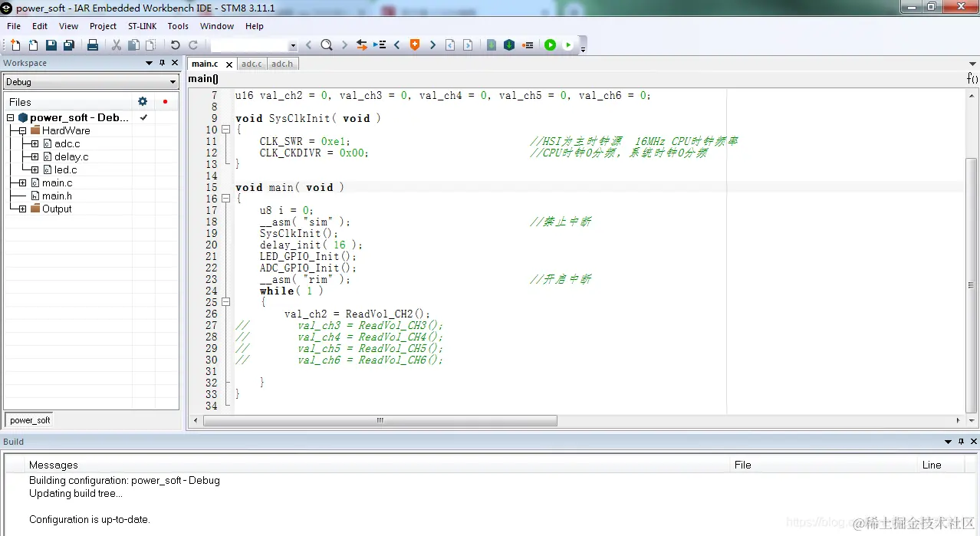Viewport: 980px width, 536px height.
Task: Click the New Document toolbar icon
Action: (15, 45)
